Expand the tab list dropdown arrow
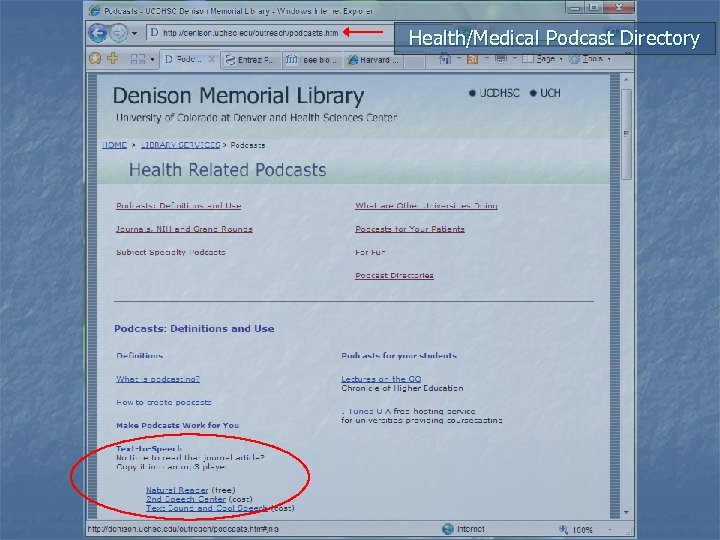This screenshot has height=540, width=720. [x=152, y=59]
